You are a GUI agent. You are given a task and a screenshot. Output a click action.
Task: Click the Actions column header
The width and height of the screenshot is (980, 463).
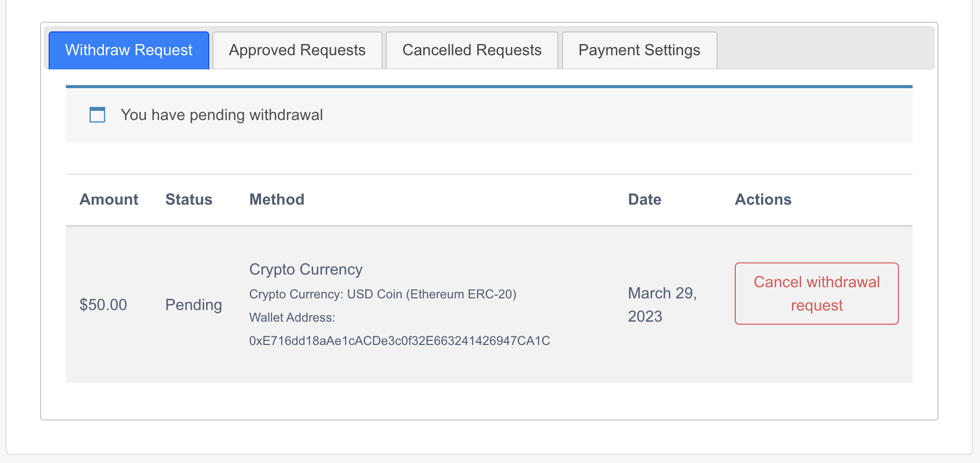tap(763, 200)
